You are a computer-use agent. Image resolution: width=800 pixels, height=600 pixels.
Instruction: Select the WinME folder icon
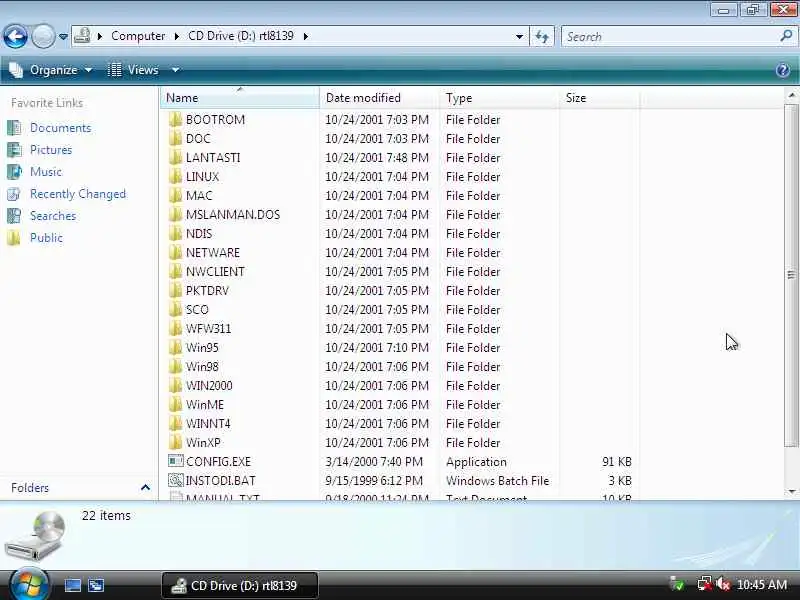(175, 405)
